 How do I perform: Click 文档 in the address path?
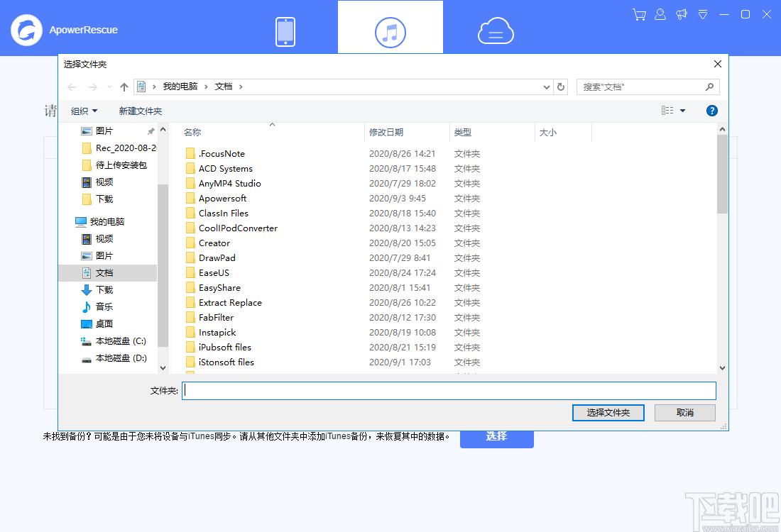pyautogui.click(x=224, y=87)
